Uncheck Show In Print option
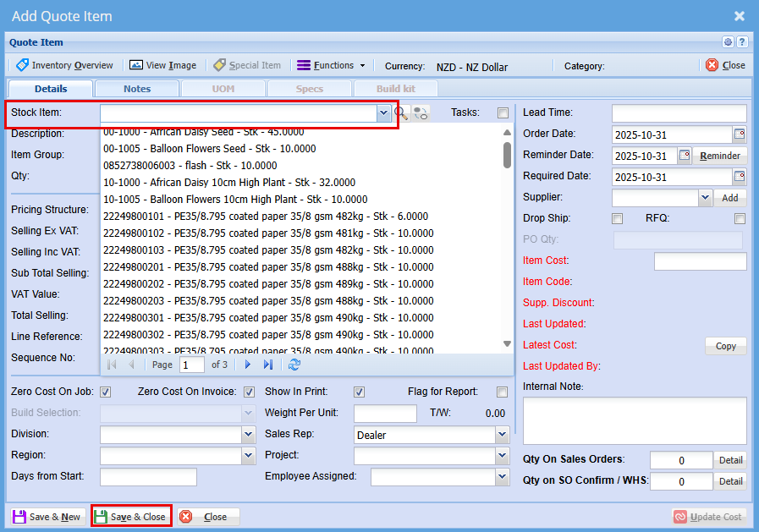 pyautogui.click(x=360, y=392)
